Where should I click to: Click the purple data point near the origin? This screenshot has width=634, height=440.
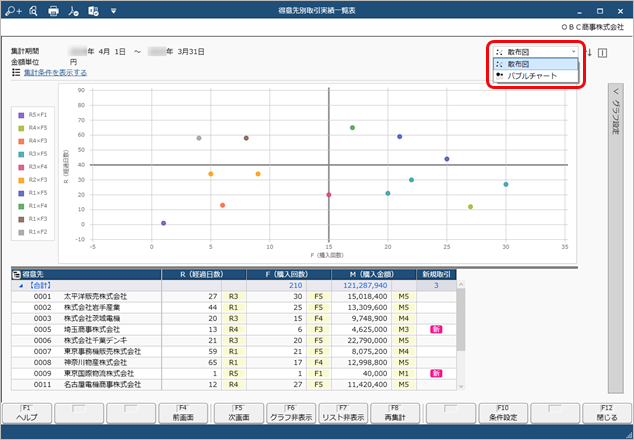click(163, 223)
